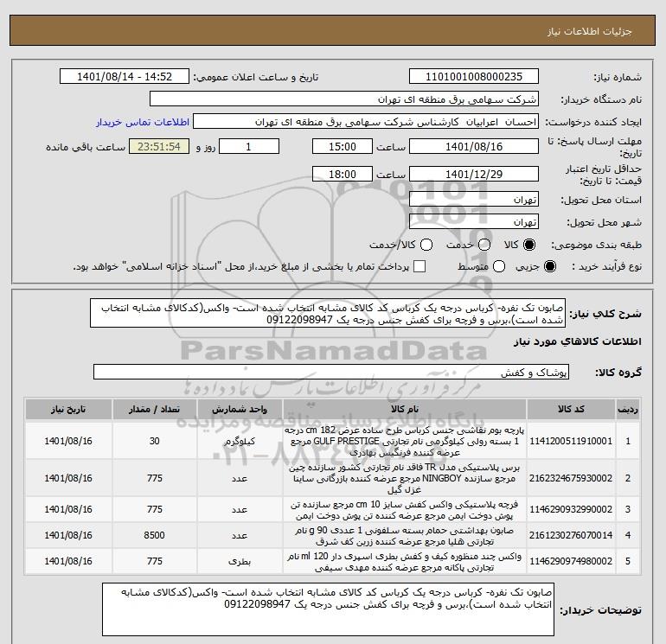Image resolution: width=666 pixels, height=644 pixels.
Task: Click the announcement date field 1401/08/14 - 14:52
Action: click(x=124, y=77)
